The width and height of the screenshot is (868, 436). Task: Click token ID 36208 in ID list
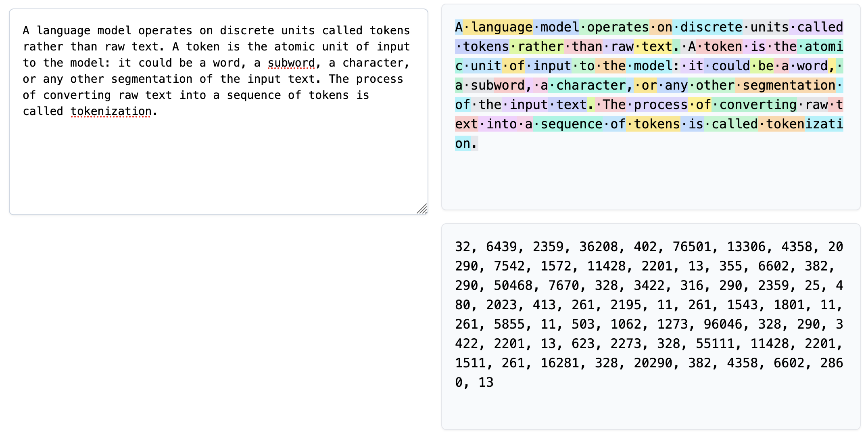[x=598, y=247]
